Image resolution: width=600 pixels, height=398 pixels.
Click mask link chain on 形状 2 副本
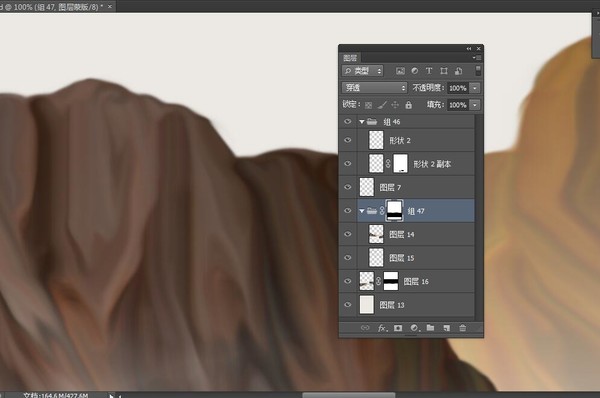388,164
